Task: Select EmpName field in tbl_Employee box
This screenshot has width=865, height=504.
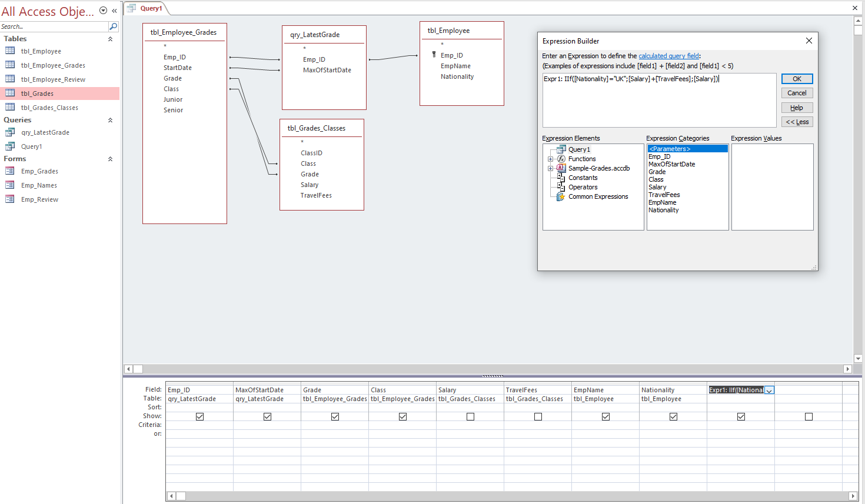Action: [455, 66]
